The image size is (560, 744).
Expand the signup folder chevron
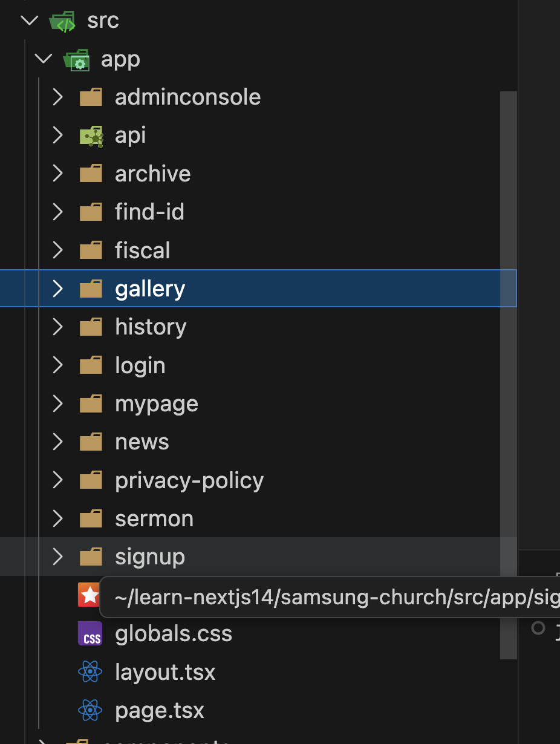[57, 556]
